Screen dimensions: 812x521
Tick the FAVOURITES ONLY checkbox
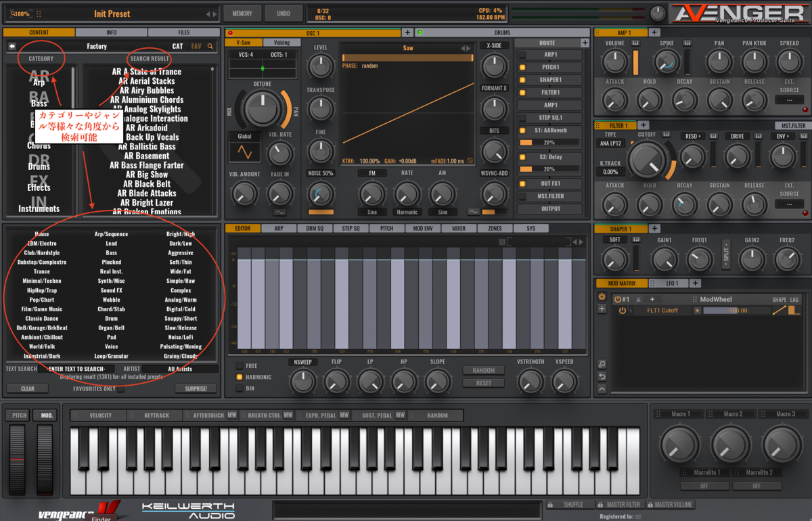(x=120, y=389)
